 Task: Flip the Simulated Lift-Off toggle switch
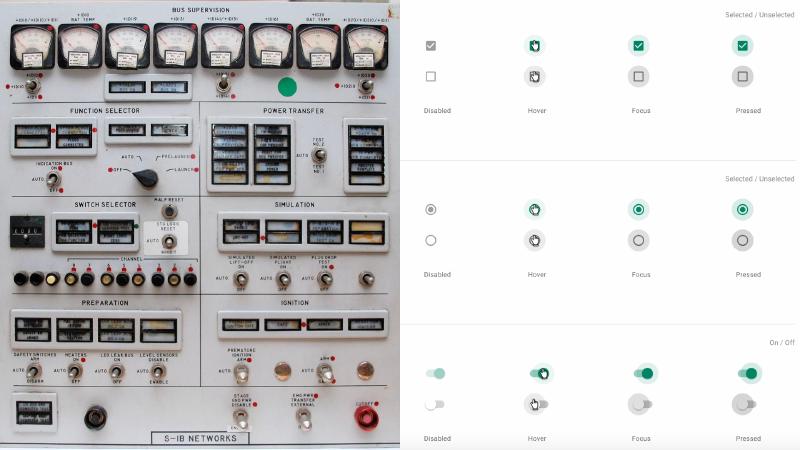point(241,280)
